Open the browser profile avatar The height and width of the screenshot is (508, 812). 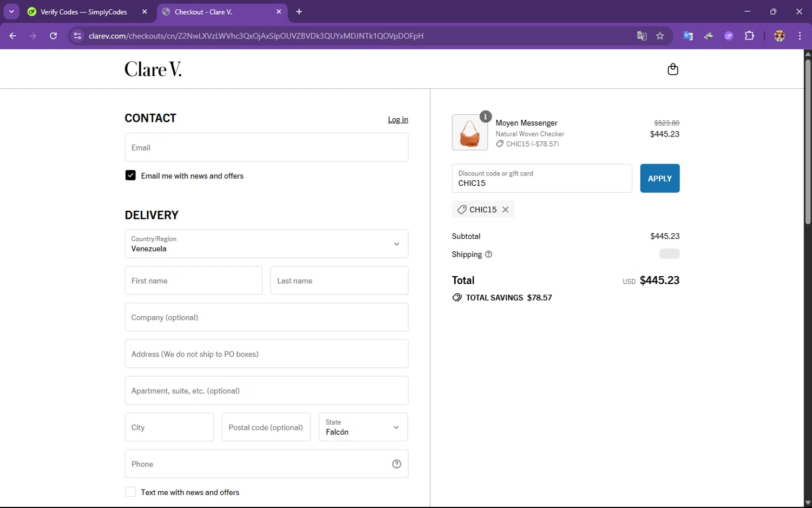(x=780, y=36)
